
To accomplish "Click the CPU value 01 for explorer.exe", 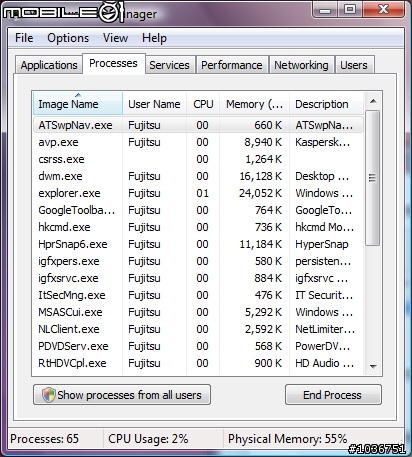I will coord(202,193).
